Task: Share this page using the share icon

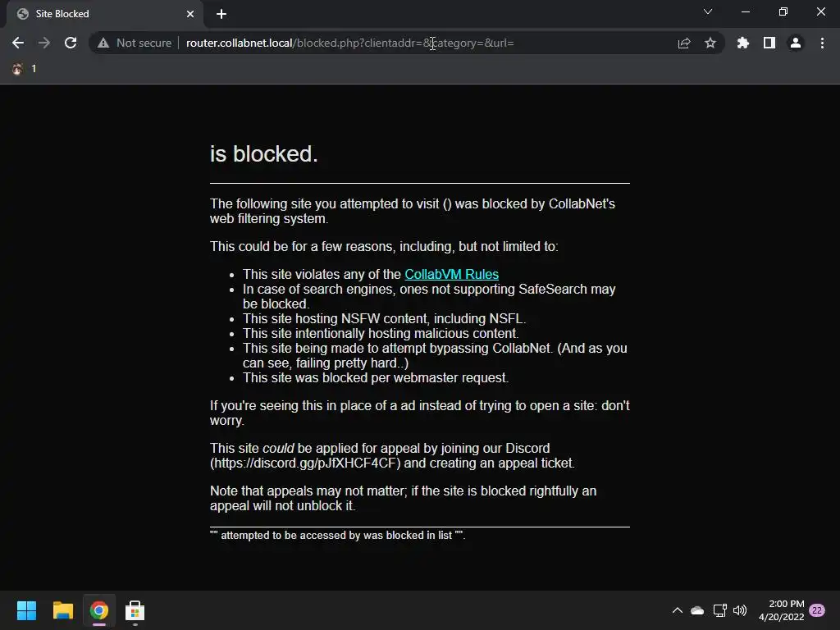Action: tap(684, 43)
